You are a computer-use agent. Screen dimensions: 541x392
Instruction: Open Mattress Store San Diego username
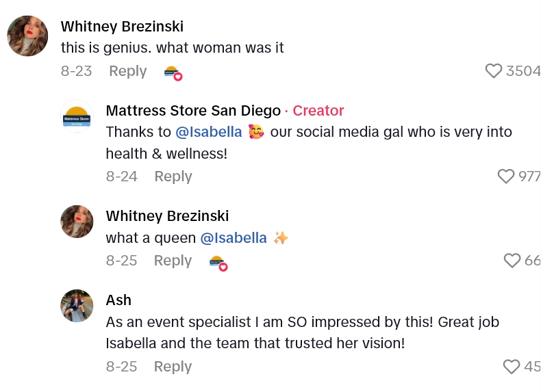pos(193,111)
